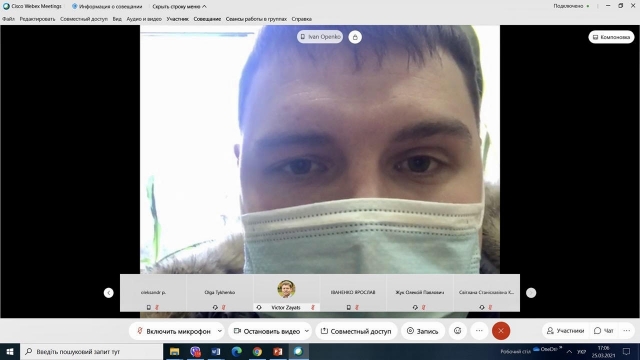The image size is (640, 360).
Task: Open Windows notification center icon
Action: 627,351
